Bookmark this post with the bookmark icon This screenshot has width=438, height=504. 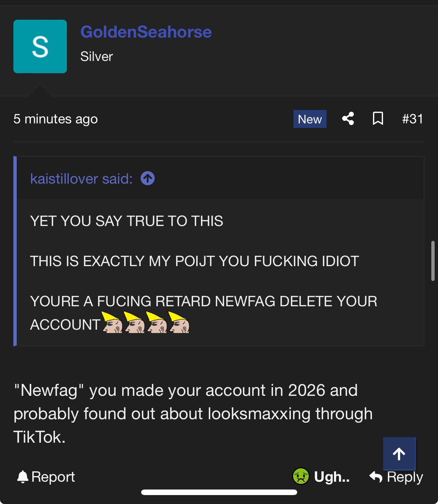click(x=378, y=119)
